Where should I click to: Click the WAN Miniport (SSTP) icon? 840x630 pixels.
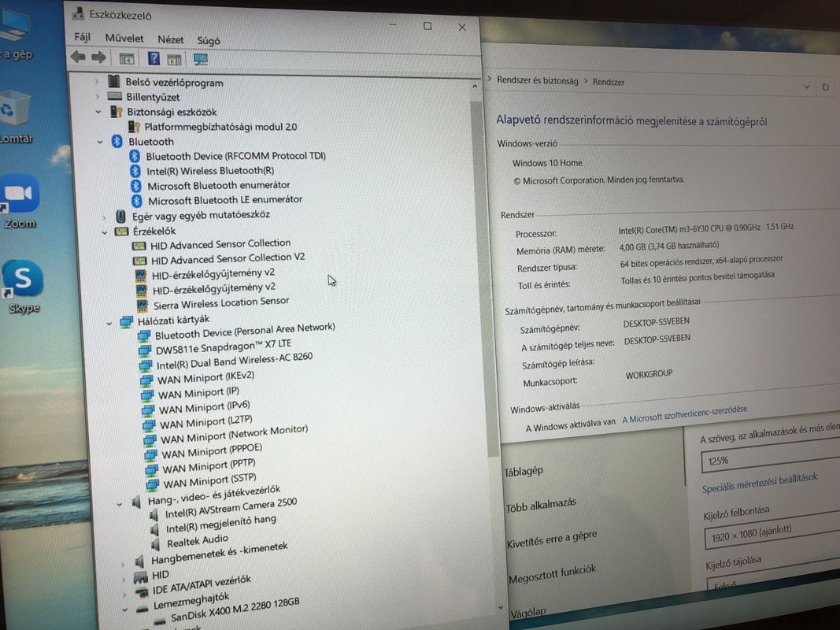pyautogui.click(x=154, y=485)
